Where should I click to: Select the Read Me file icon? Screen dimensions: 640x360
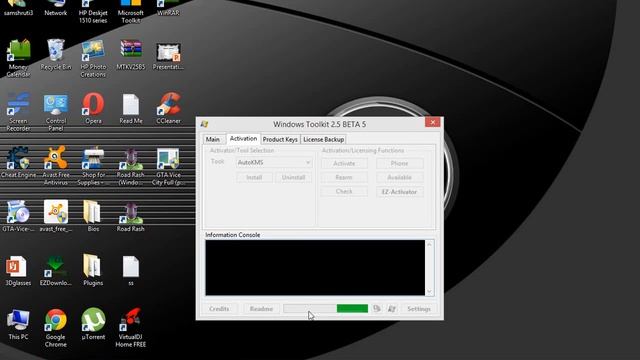coord(131,109)
